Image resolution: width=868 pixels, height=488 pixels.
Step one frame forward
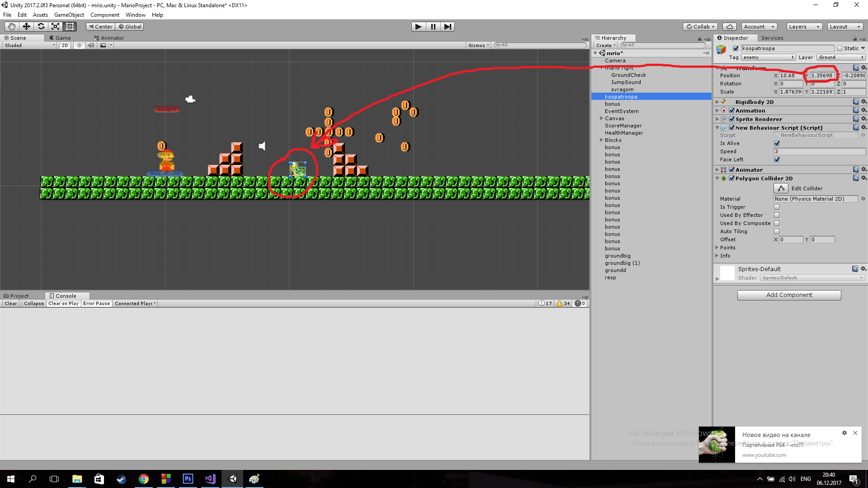tap(448, 27)
